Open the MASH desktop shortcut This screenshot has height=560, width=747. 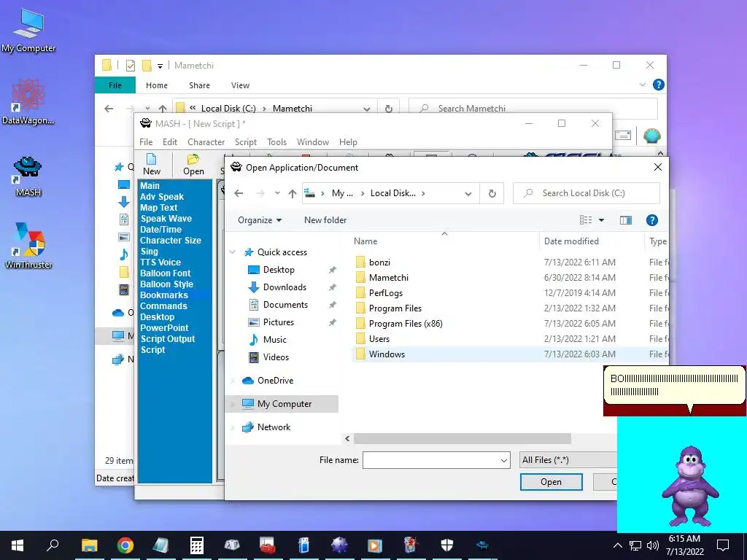pos(28,176)
